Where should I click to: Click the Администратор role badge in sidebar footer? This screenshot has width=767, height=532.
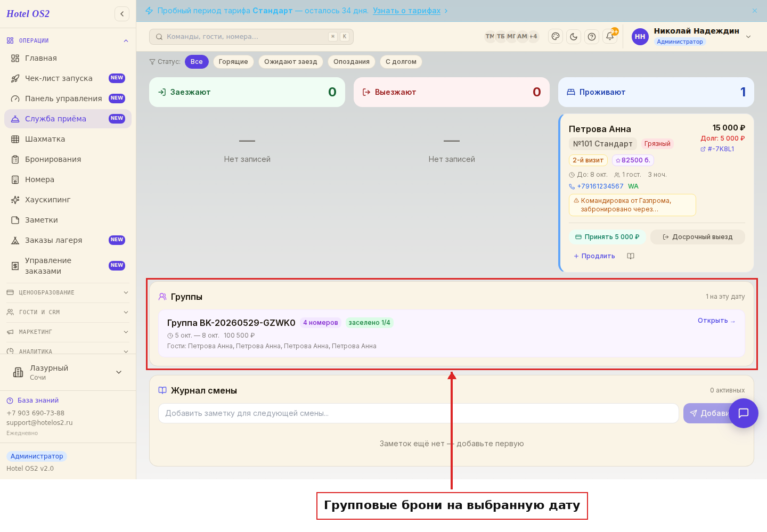37,456
